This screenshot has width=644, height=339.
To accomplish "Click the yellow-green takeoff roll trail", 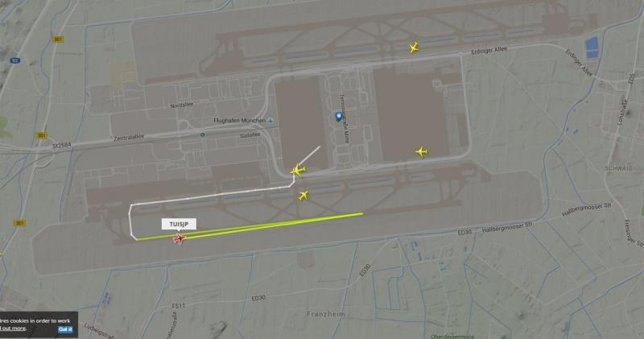I will (250, 226).
